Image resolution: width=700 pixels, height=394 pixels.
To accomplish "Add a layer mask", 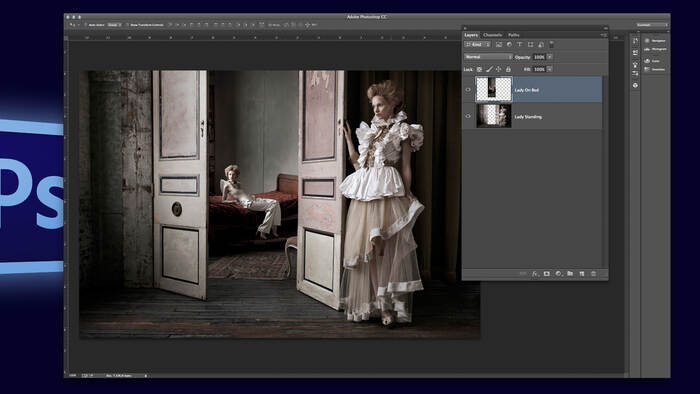I will tap(546, 274).
